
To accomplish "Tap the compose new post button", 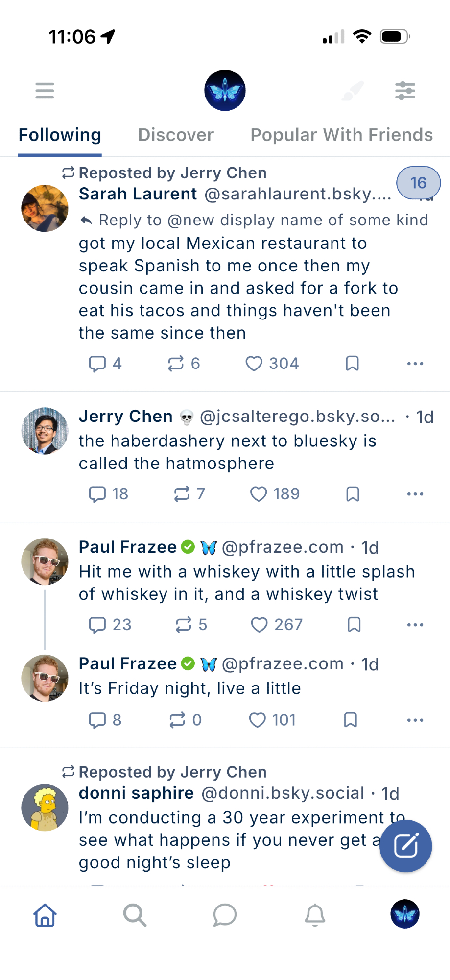I will [x=405, y=846].
